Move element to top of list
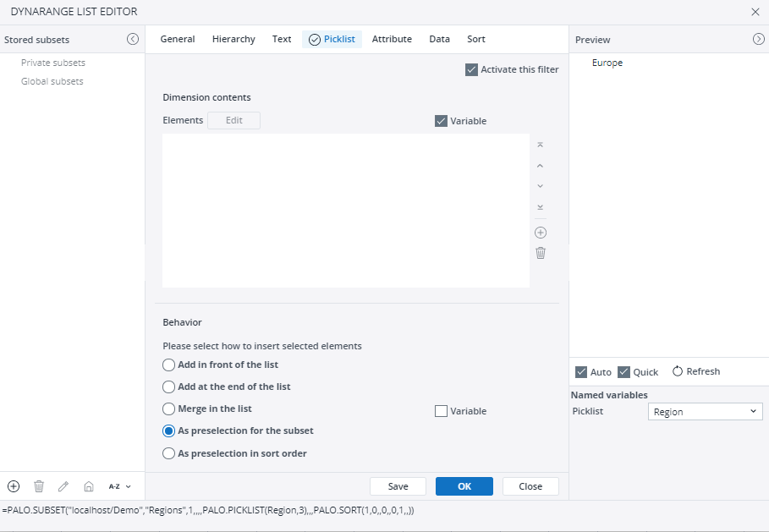Image resolution: width=769 pixels, height=532 pixels. [540, 145]
